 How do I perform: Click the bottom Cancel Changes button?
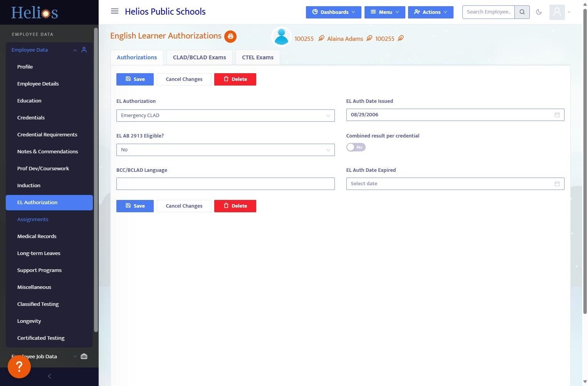(x=184, y=206)
